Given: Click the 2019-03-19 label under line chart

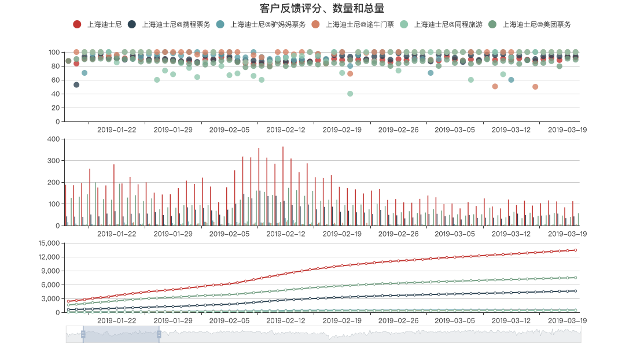Looking at the screenshot, I should click(567, 321).
